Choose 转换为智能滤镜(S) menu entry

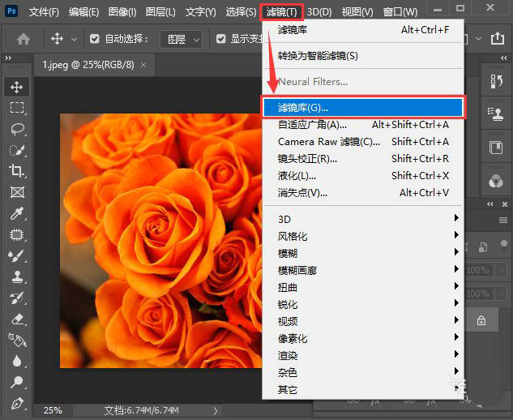363,56
